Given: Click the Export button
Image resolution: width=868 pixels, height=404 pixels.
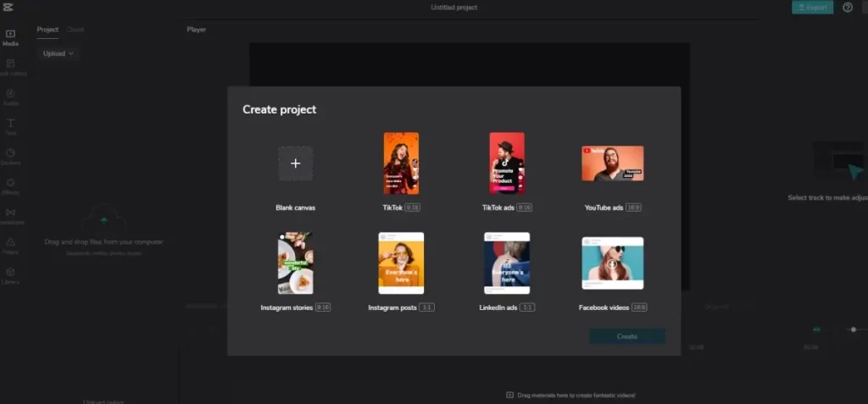Looking at the screenshot, I should point(811,8).
